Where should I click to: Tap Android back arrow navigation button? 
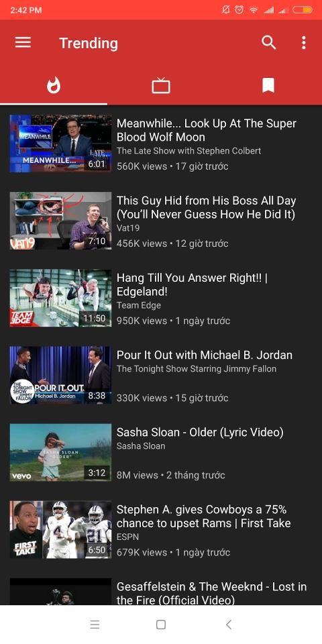(228, 625)
